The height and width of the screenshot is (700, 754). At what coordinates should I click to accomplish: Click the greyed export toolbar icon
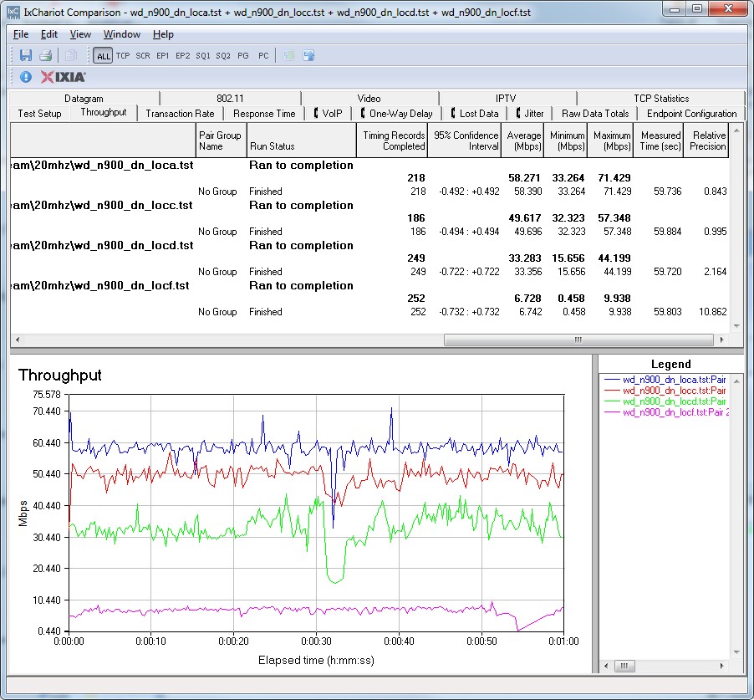pos(288,55)
